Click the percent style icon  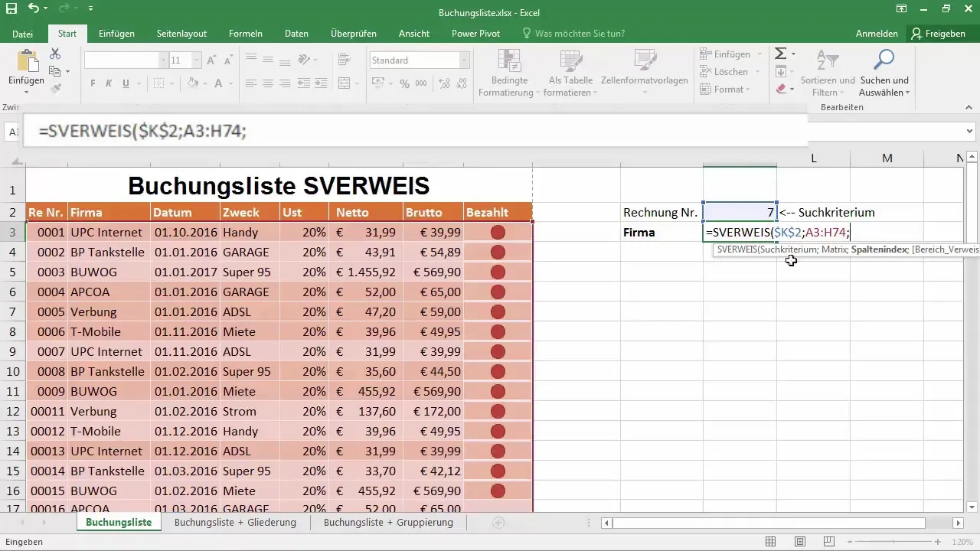[404, 83]
